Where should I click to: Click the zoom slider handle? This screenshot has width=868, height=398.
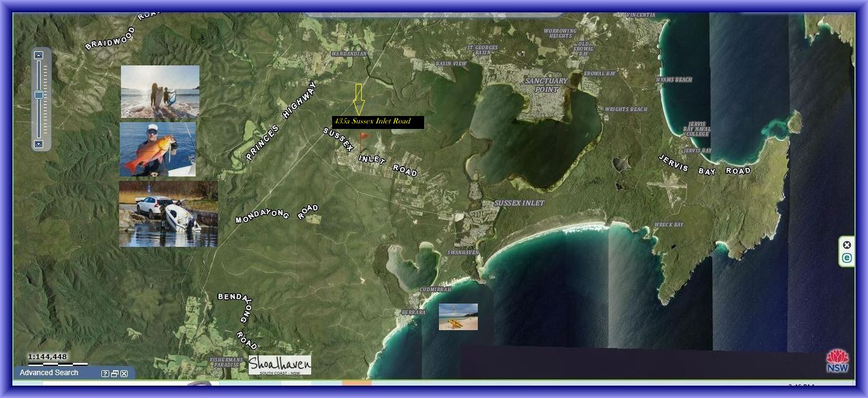coord(38,95)
